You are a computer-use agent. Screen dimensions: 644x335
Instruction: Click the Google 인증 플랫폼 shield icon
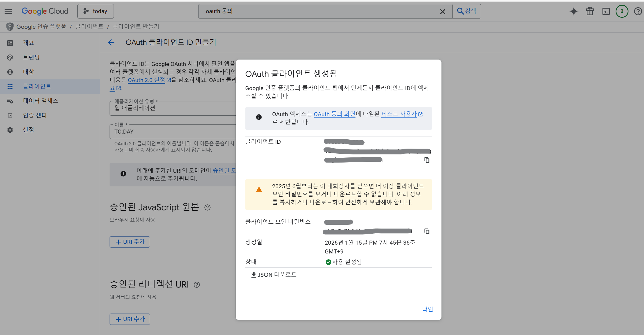click(x=10, y=27)
